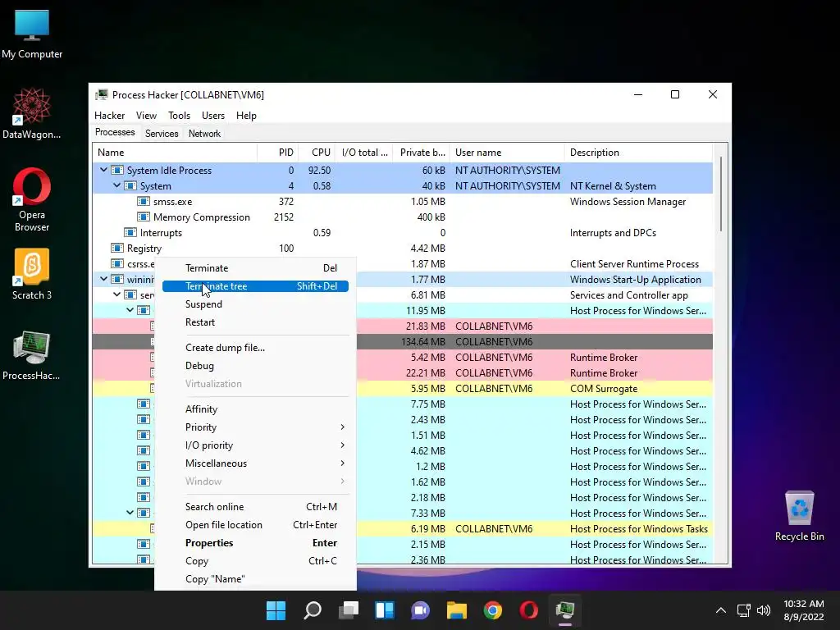Collapse the wininit process node
This screenshot has width=840, height=630.
(103, 279)
